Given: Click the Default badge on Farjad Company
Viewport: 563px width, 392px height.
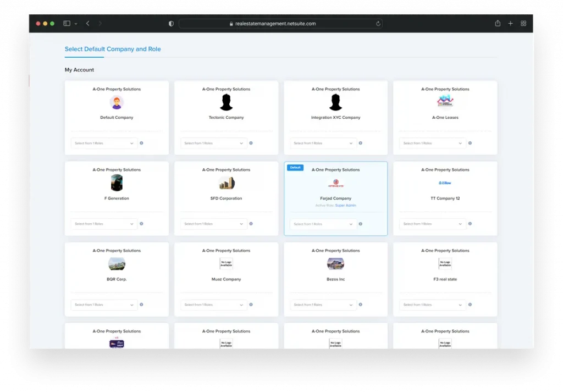Looking at the screenshot, I should pyautogui.click(x=295, y=168).
